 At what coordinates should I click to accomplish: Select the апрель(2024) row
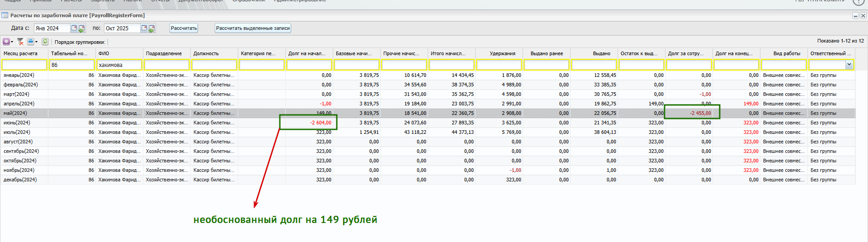(x=428, y=104)
